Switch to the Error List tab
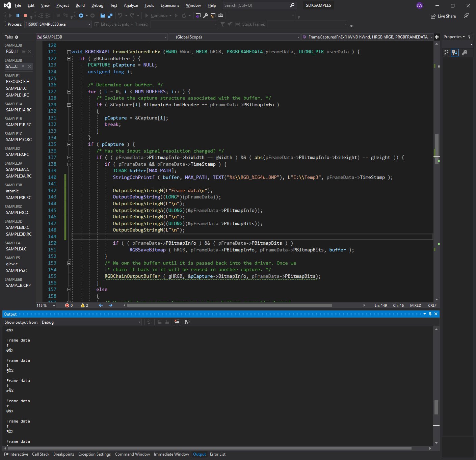476x460 pixels. pos(217,454)
